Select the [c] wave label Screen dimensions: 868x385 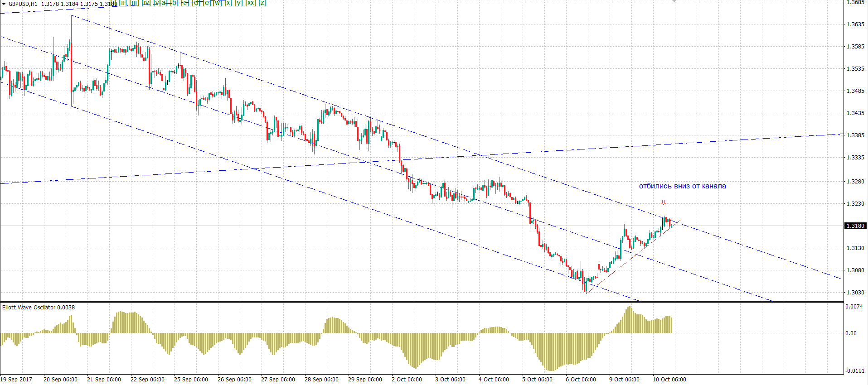185,3
